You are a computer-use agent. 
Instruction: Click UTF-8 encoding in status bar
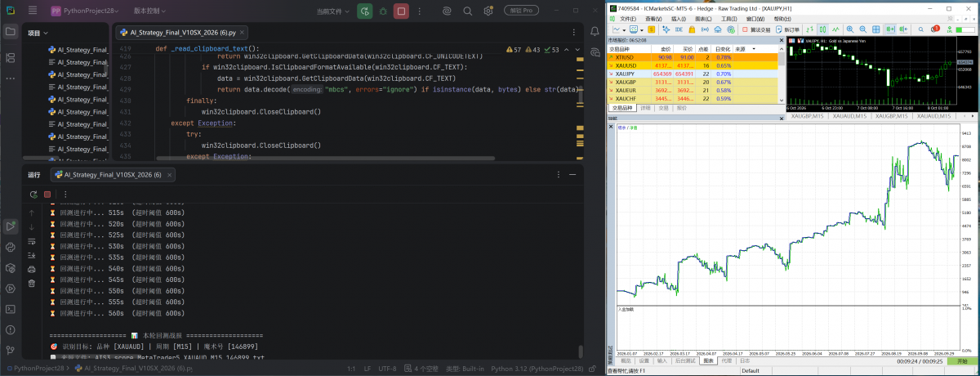click(389, 369)
